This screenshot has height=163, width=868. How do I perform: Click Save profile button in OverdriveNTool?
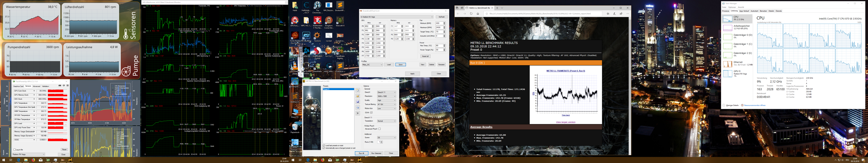pyautogui.click(x=400, y=65)
